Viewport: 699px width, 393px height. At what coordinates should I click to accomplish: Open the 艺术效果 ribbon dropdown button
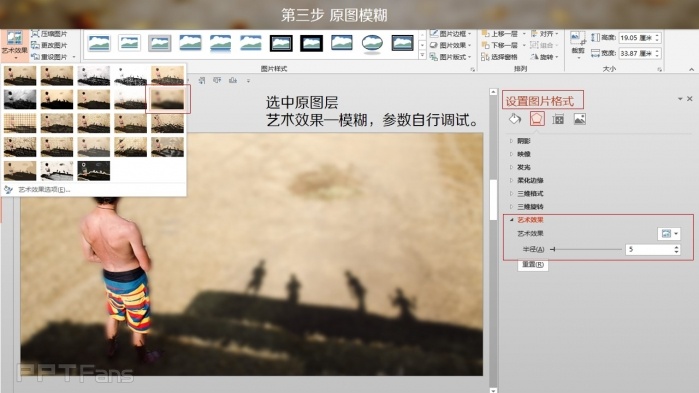[x=14, y=45]
